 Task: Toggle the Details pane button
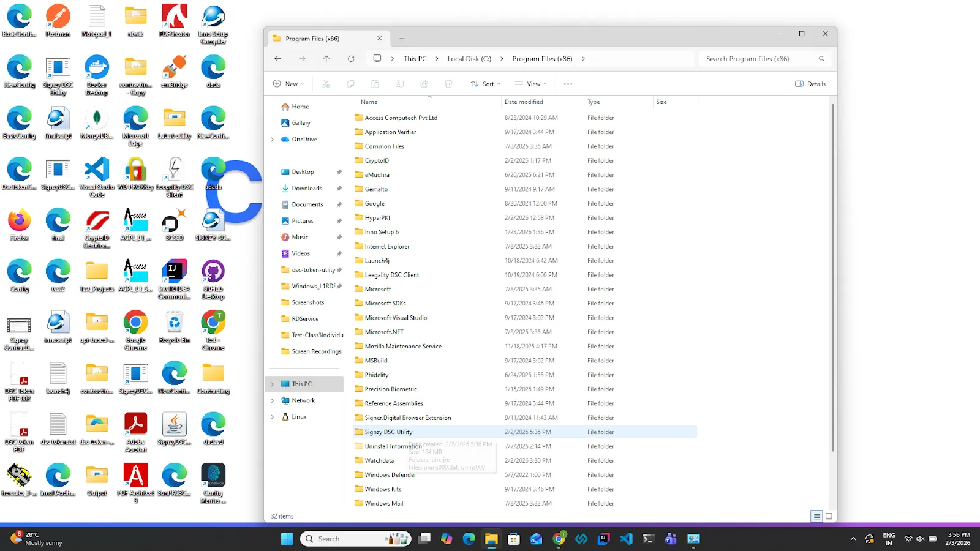810,84
